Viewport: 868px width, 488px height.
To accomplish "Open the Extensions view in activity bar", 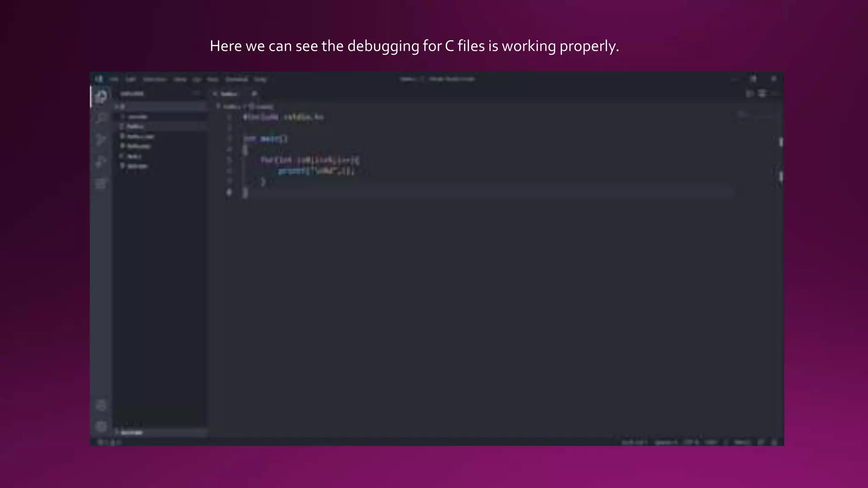I will pyautogui.click(x=101, y=183).
